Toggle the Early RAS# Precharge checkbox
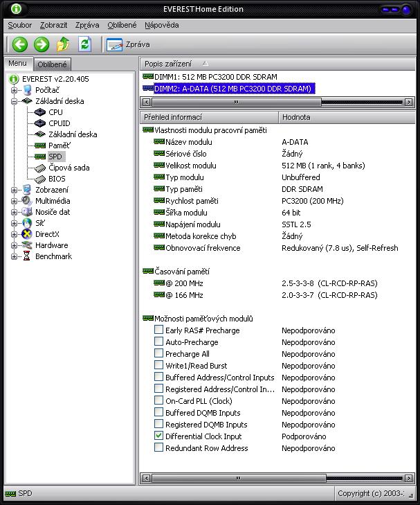 tap(159, 330)
